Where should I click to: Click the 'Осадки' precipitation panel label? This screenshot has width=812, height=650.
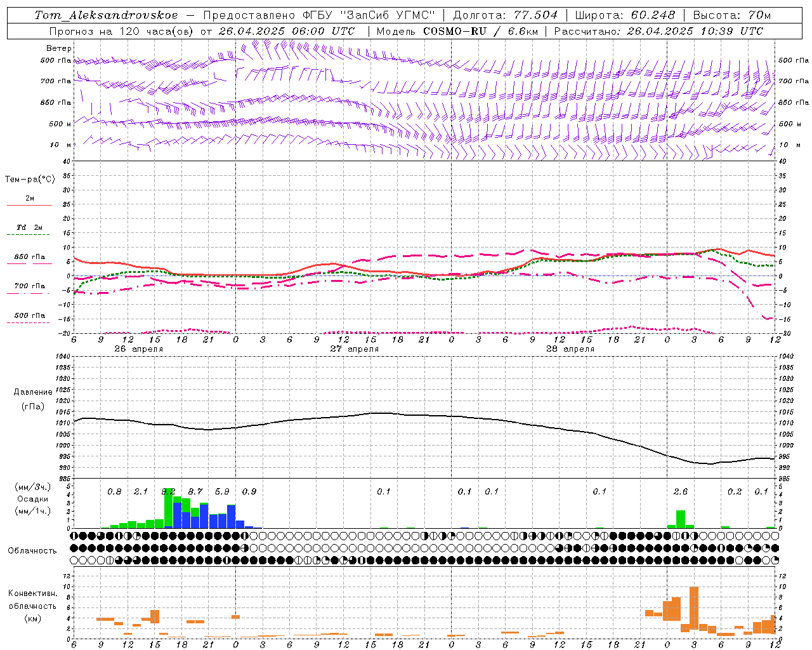click(x=32, y=499)
